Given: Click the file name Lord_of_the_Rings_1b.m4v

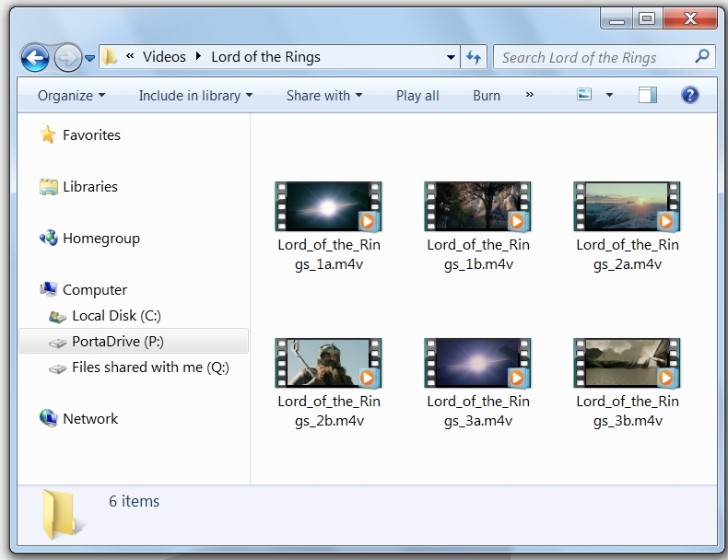Looking at the screenshot, I should (478, 254).
